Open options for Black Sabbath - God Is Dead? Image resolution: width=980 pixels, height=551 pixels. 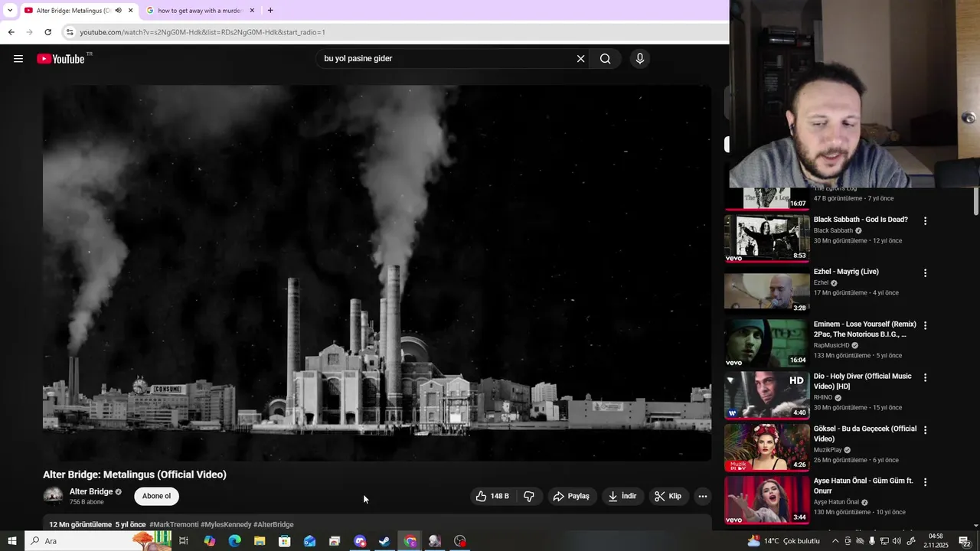tap(925, 220)
